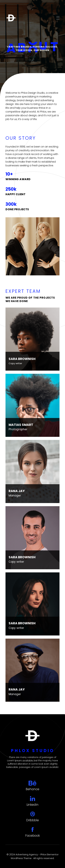
Task: Select first Sara Brownish team photo
Action: tap(32, 339)
